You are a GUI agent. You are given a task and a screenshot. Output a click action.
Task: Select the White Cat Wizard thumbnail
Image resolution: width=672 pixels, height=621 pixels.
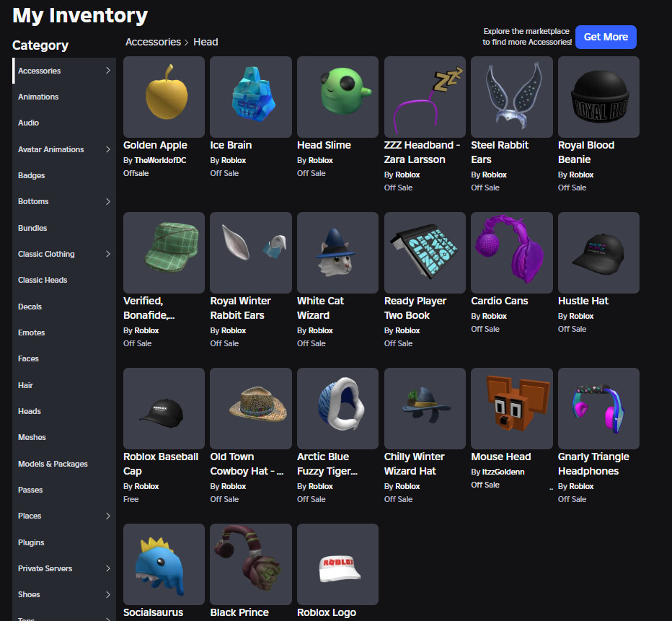[337, 253]
